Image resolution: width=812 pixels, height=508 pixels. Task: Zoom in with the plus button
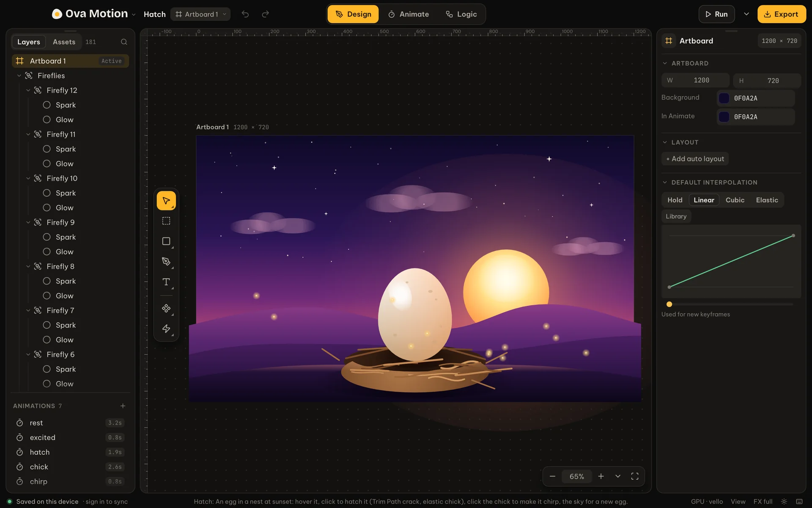(601, 476)
